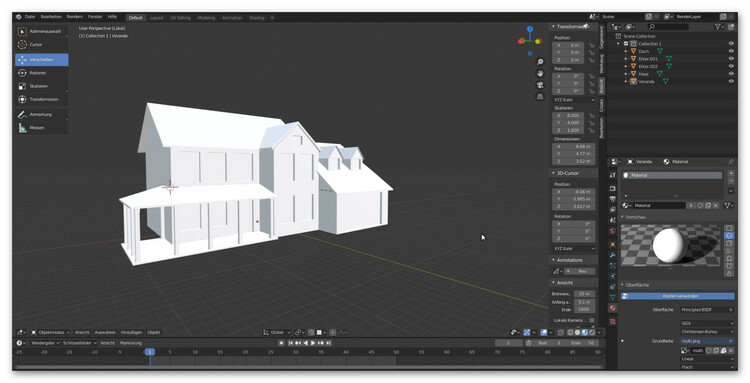Hide the Erker.001 object in outliner
The width and height of the screenshot is (750, 383).
point(731,59)
